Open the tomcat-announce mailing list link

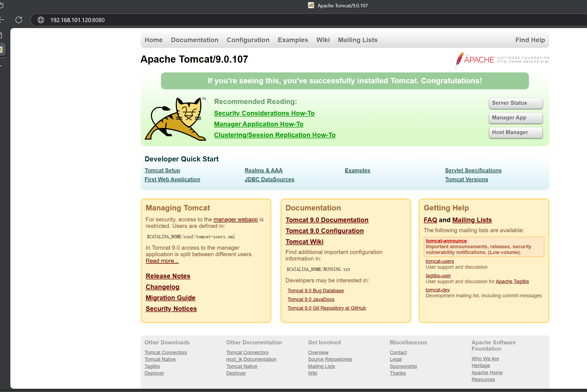tap(446, 241)
